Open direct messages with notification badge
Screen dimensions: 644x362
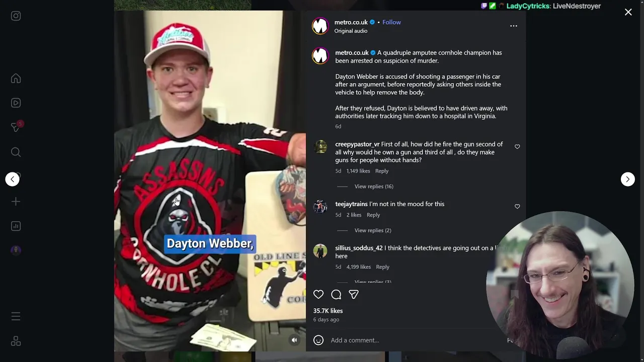(16, 127)
